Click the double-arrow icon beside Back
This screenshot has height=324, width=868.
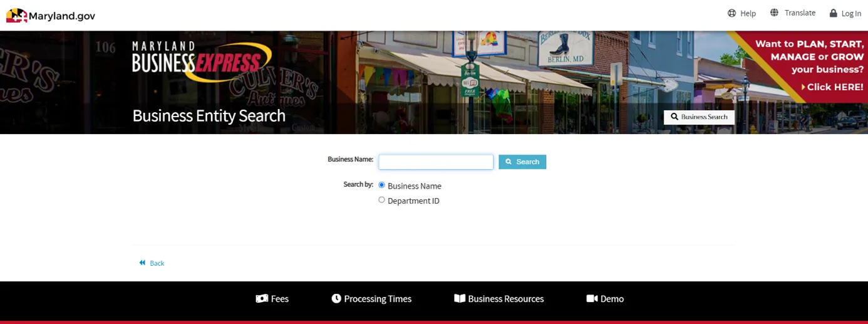point(143,263)
